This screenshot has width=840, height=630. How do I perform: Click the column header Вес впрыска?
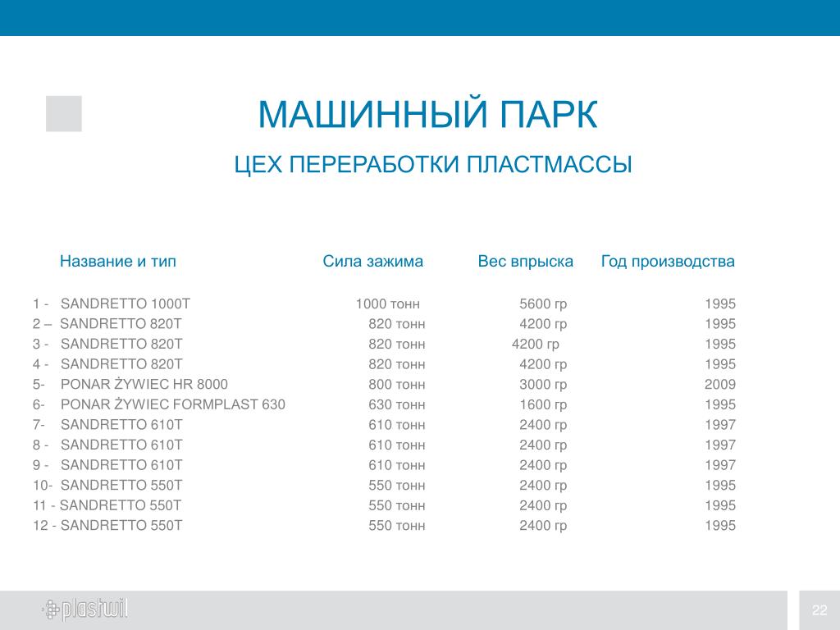[526, 261]
